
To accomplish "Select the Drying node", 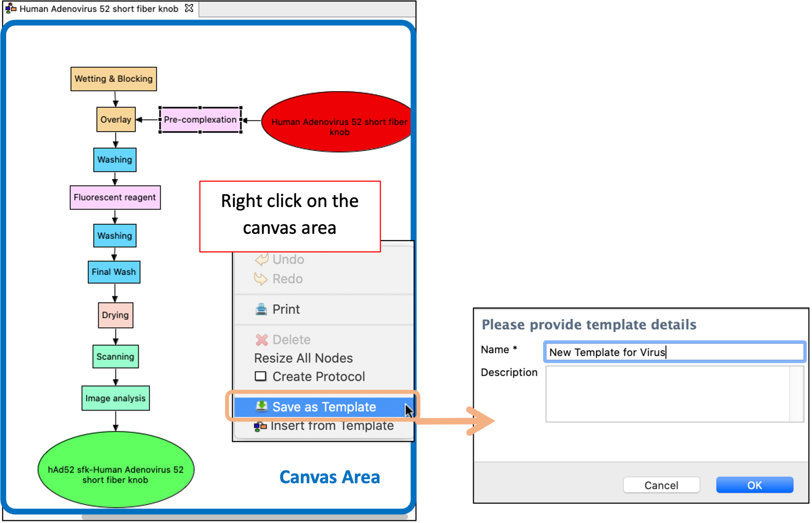I will pos(116,315).
